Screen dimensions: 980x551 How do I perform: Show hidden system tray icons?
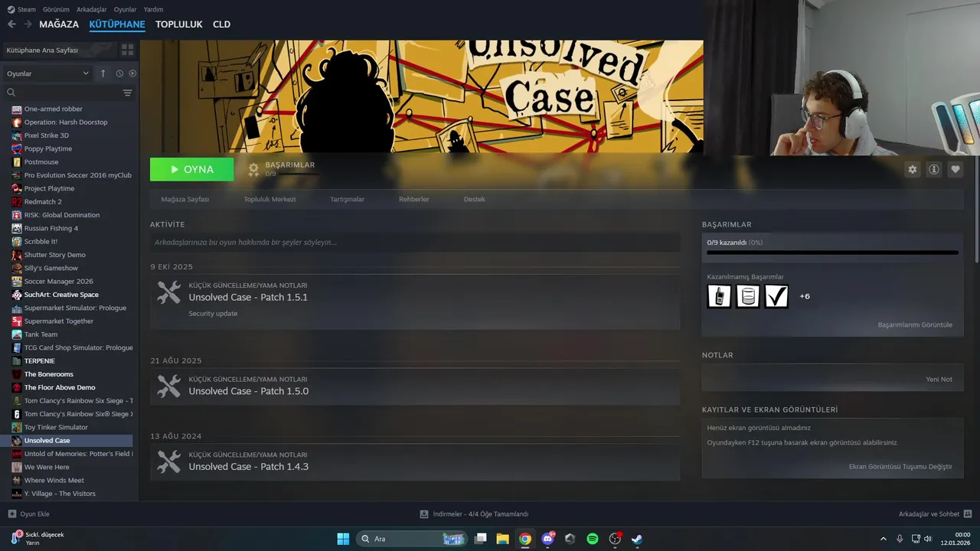point(883,539)
